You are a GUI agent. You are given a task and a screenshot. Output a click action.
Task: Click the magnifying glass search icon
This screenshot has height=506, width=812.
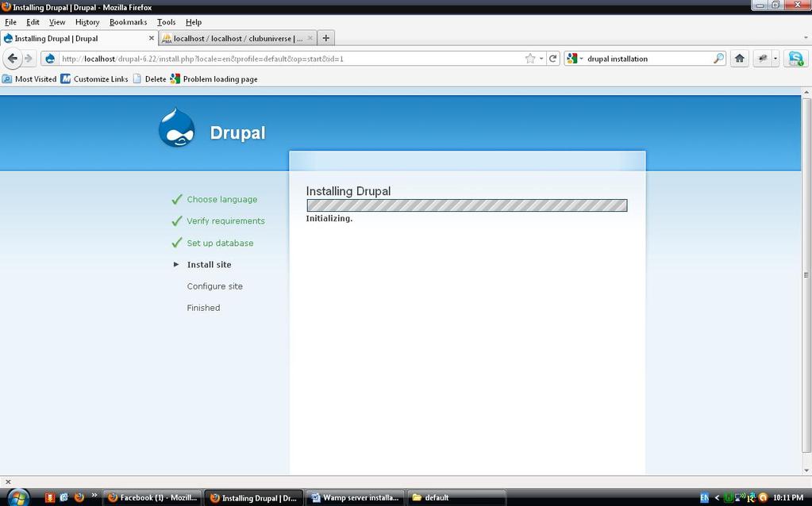click(718, 59)
